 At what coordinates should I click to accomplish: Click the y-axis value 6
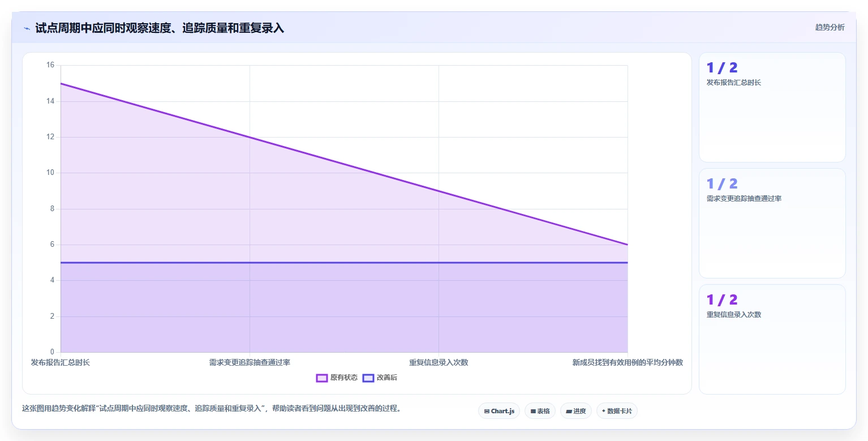[x=52, y=245]
